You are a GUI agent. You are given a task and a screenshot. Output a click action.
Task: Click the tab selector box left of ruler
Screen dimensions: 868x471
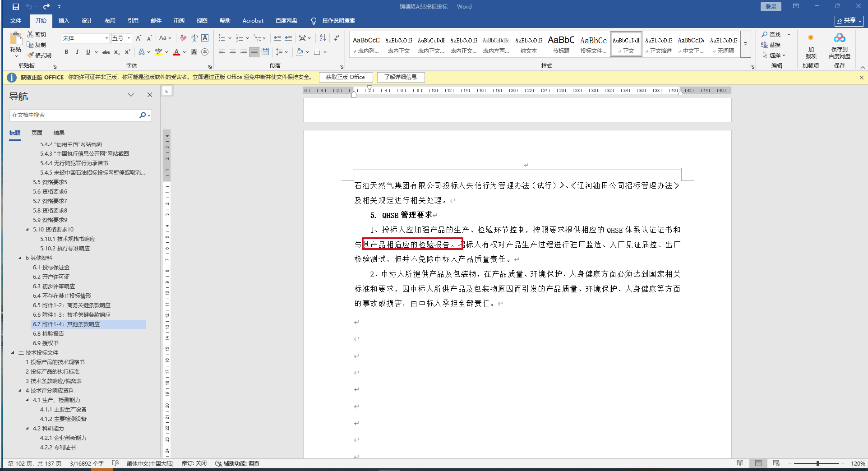167,91
